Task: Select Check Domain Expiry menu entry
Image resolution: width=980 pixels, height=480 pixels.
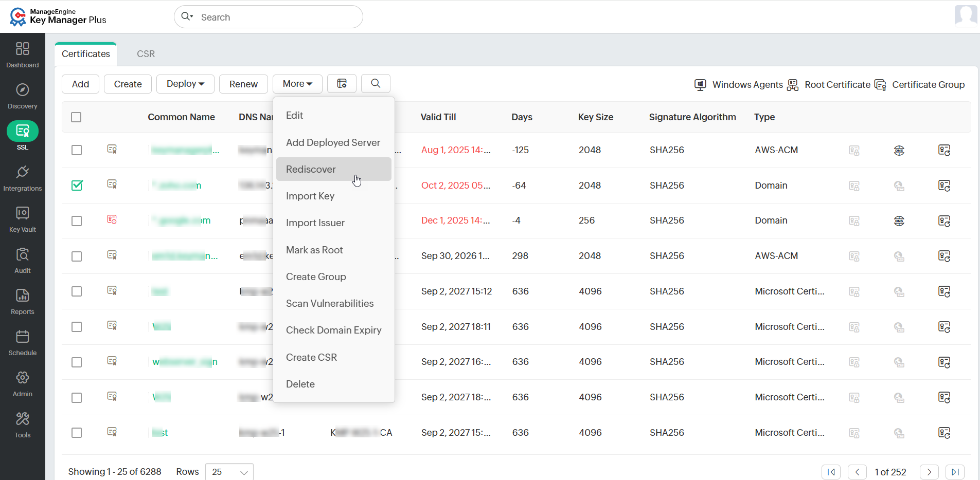Action: (x=334, y=330)
